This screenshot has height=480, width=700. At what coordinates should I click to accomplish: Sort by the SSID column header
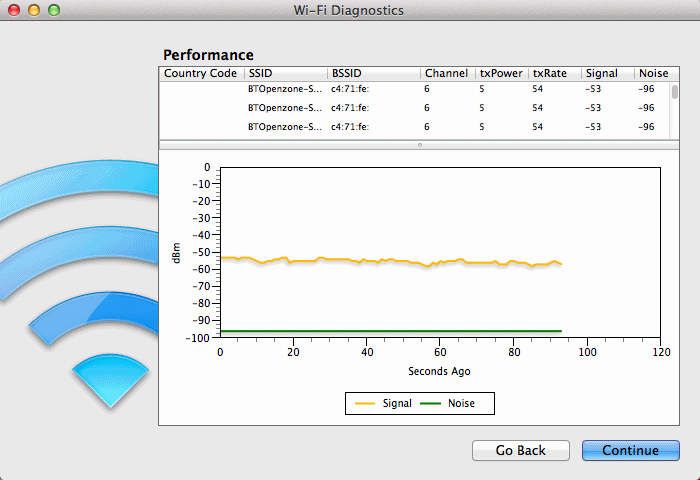[286, 73]
